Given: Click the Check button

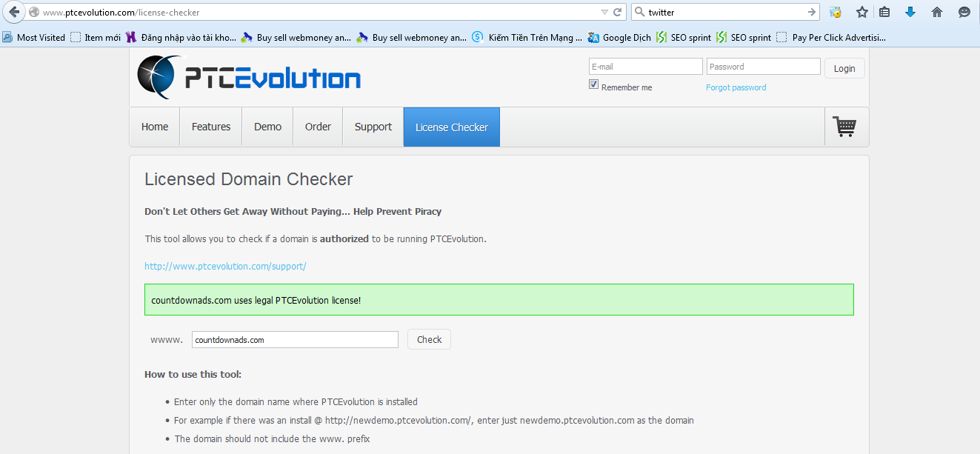Looking at the screenshot, I should pos(429,339).
